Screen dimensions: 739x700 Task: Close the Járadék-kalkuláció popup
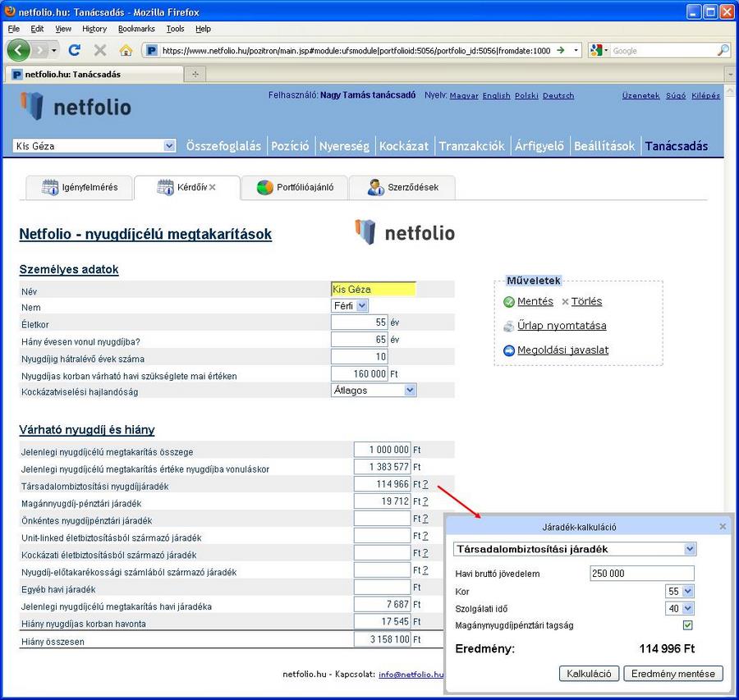[723, 527]
